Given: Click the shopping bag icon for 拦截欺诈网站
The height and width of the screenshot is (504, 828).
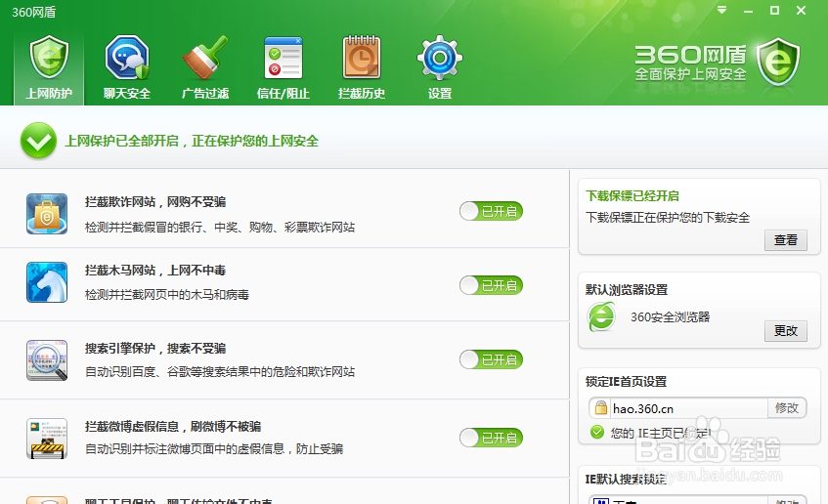Looking at the screenshot, I should (x=47, y=214).
